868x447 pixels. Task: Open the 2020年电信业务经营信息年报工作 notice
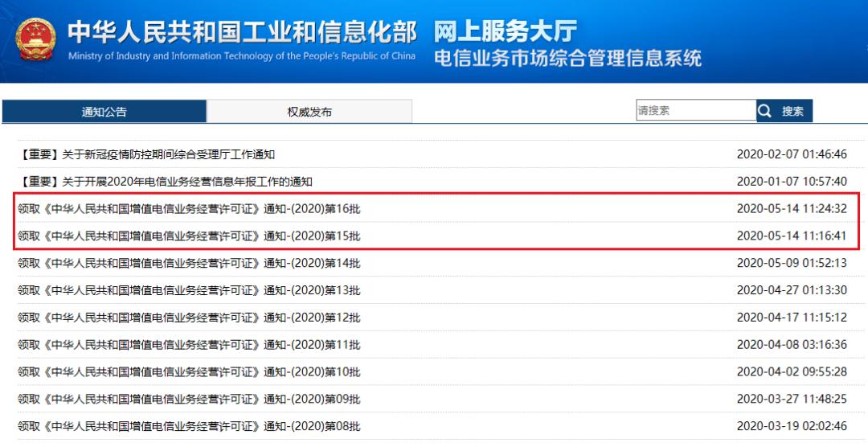click(165, 181)
